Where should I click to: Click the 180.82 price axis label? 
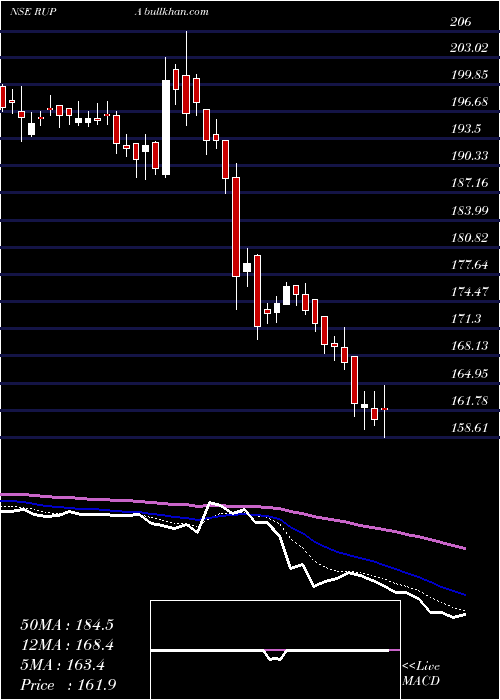(469, 238)
